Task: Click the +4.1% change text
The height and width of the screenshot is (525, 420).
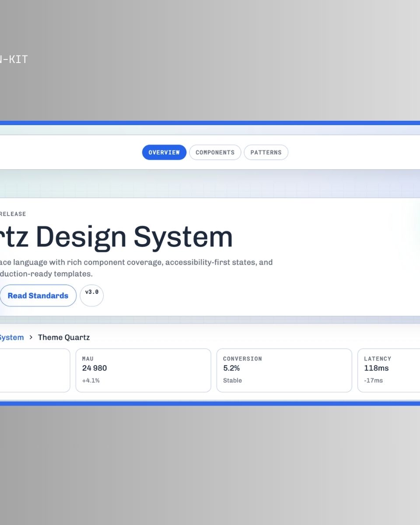Action: [x=91, y=381]
